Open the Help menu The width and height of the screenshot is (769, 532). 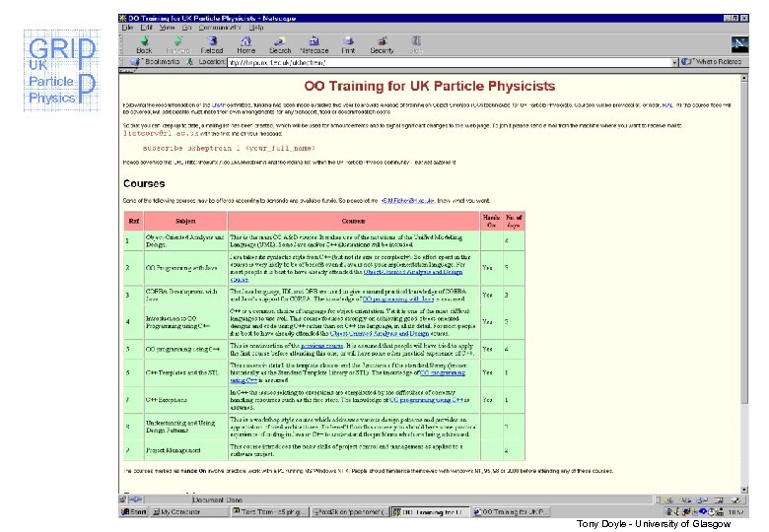coord(255,28)
